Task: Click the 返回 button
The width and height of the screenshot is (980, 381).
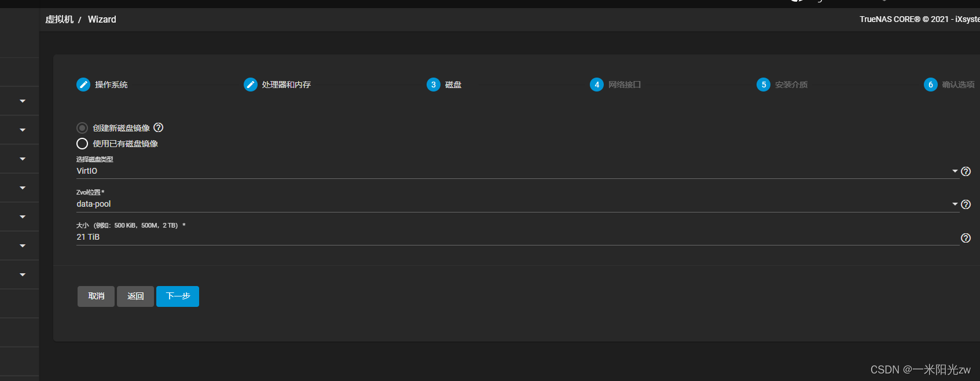Action: point(135,296)
